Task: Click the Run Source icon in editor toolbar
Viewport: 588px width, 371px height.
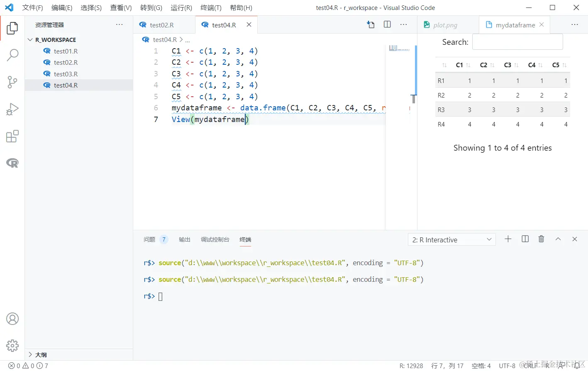Action: (x=371, y=25)
